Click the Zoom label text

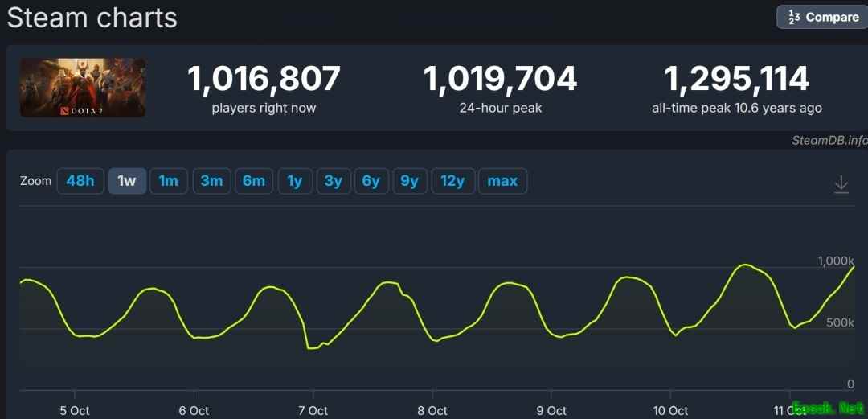click(x=36, y=181)
